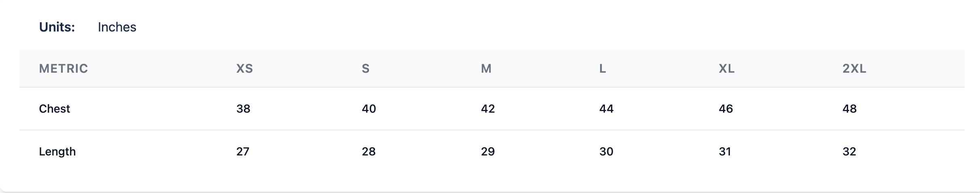
Task: Click the Units label
Action: [57, 27]
